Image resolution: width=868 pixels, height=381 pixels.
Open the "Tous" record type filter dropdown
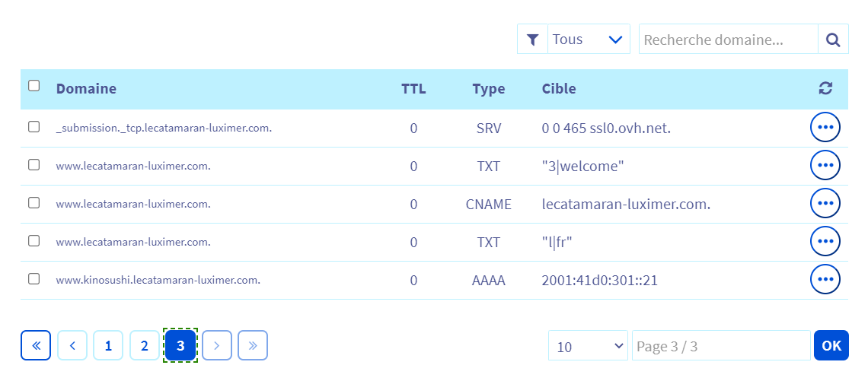click(589, 40)
